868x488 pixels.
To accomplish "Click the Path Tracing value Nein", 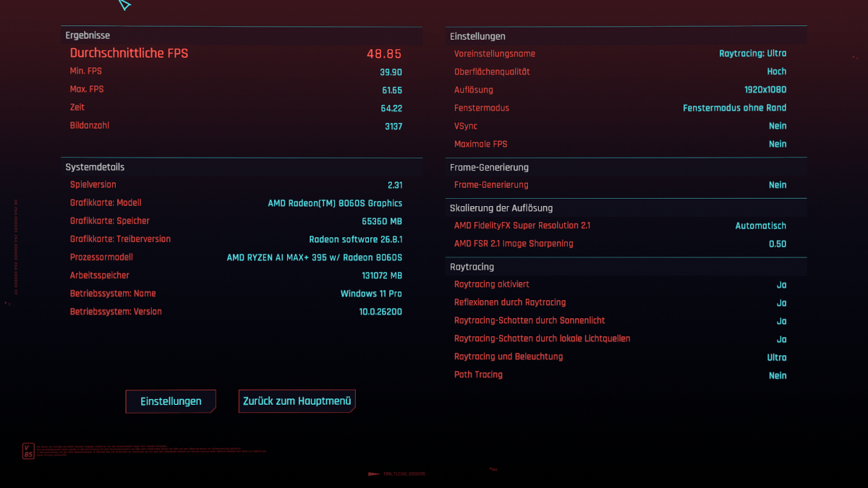I will coord(778,375).
